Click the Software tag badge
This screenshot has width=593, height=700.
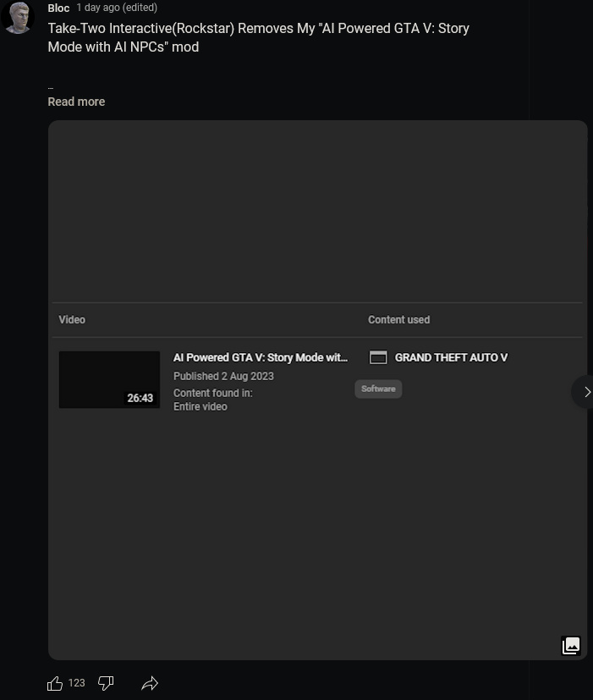click(378, 389)
